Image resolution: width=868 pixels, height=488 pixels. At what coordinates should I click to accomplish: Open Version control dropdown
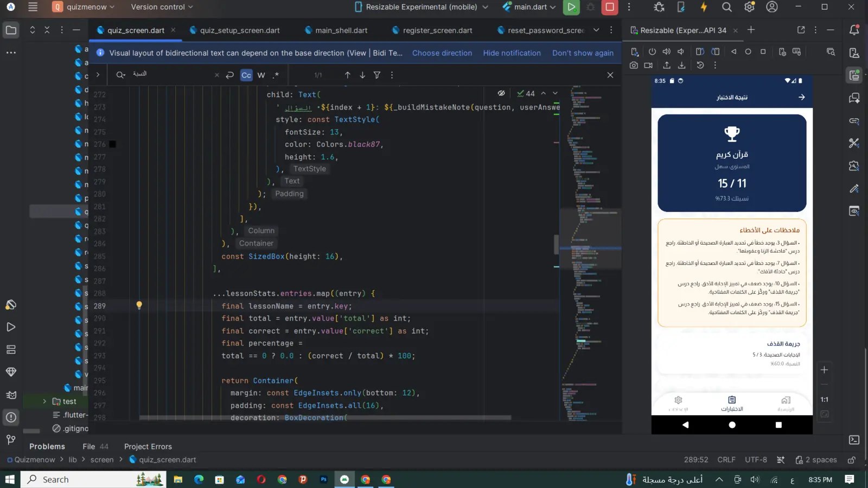(x=162, y=7)
